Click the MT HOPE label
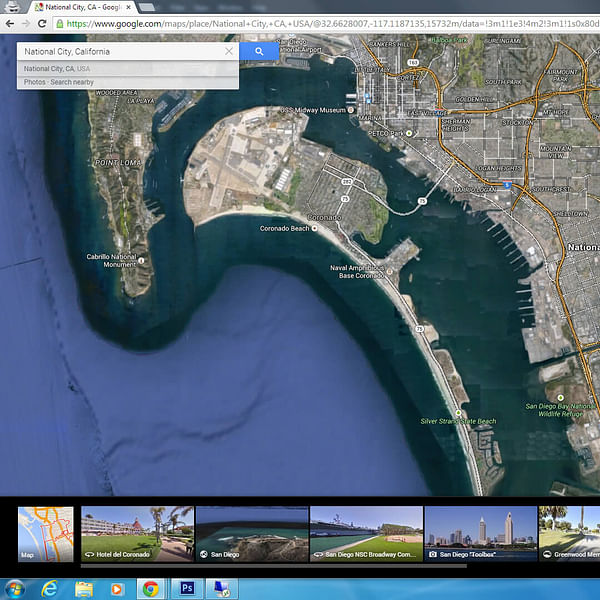 [x=556, y=112]
